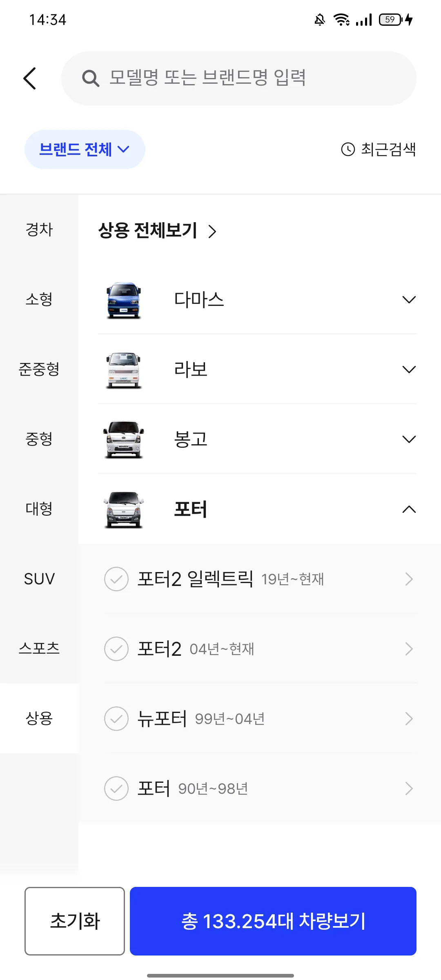Select the 준중형 category tab
The width and height of the screenshot is (441, 980).
pyautogui.click(x=39, y=370)
